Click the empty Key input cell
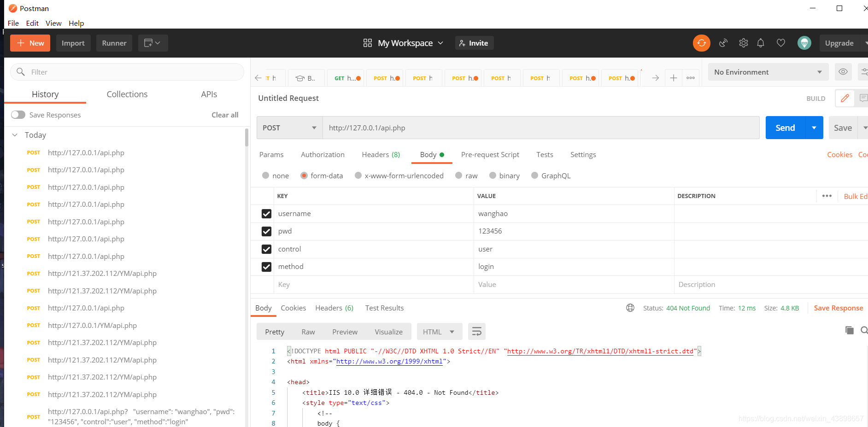The height and width of the screenshot is (427, 868). 374,284
